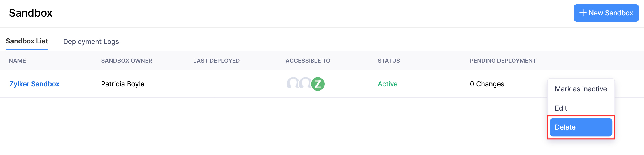Choose Delete in the context menu
Viewport: 644px width, 155px height.
[581, 127]
